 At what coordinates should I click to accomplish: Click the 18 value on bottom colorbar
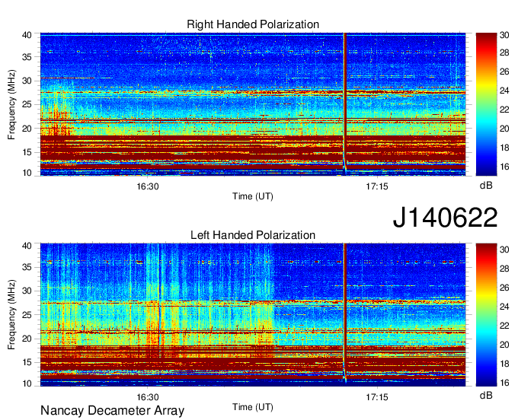point(504,364)
